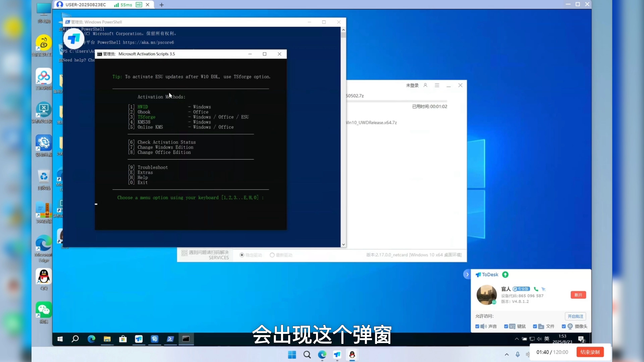The height and width of the screenshot is (362, 644).
Task: Uncheck the 键鼠 keyboard-mouse access checkbox
Action: click(x=506, y=326)
